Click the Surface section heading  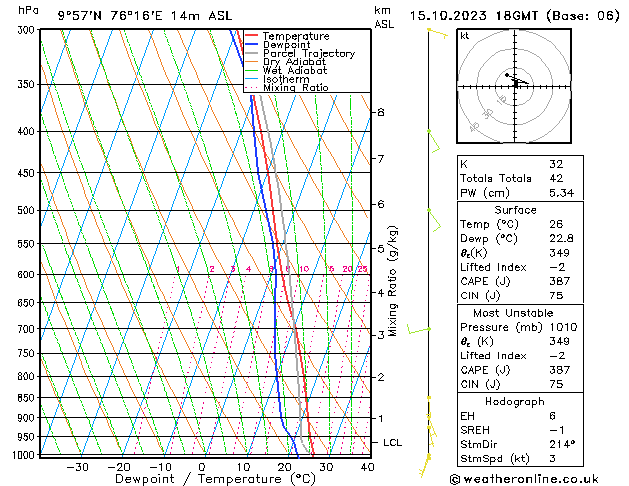pyautogui.click(x=515, y=210)
